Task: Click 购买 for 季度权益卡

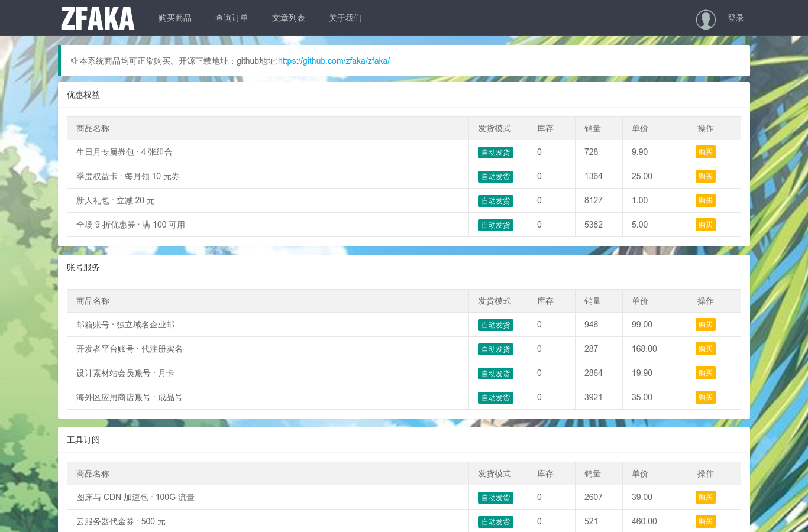Action: coord(706,176)
